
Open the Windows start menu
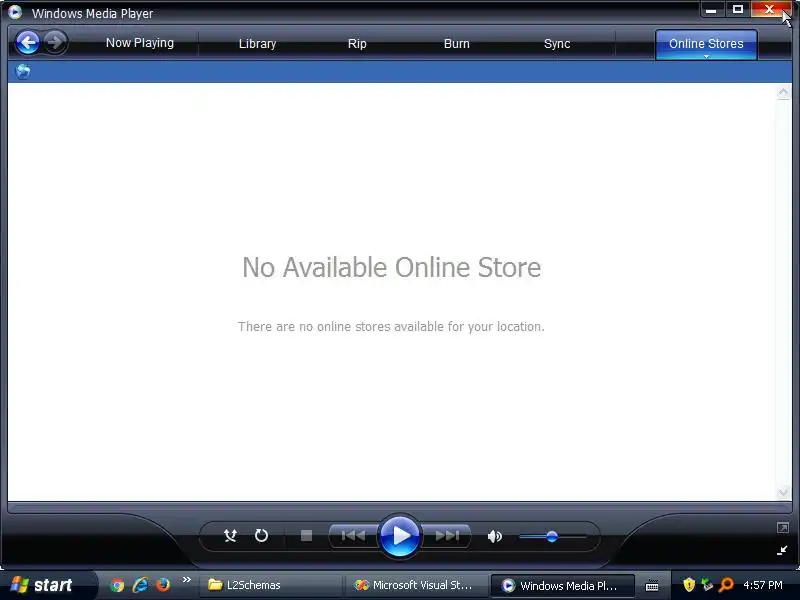pos(47,585)
